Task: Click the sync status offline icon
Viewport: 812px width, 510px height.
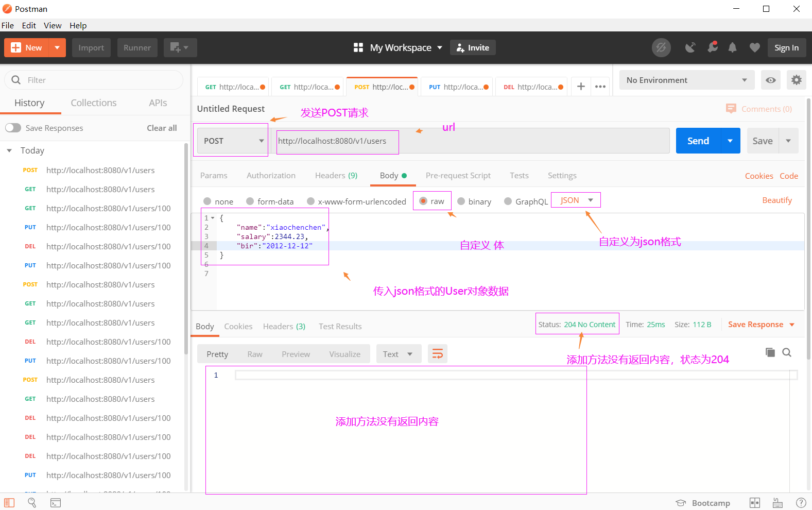Action: 661,47
